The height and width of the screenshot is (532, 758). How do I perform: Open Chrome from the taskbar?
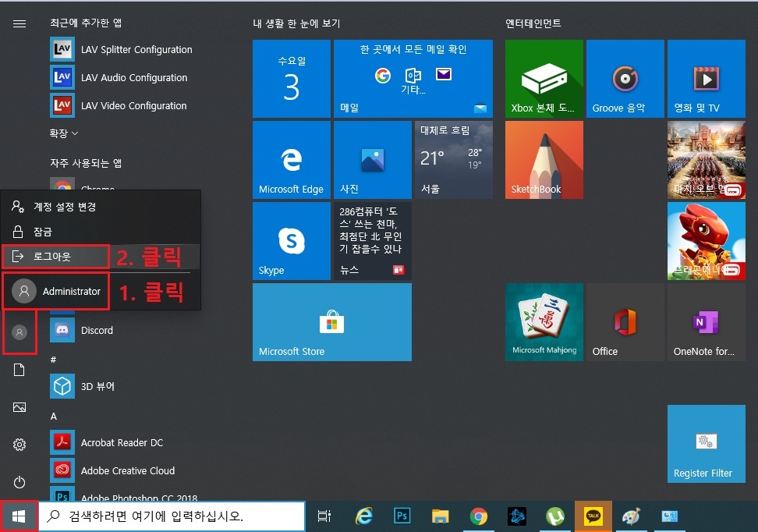click(x=479, y=516)
